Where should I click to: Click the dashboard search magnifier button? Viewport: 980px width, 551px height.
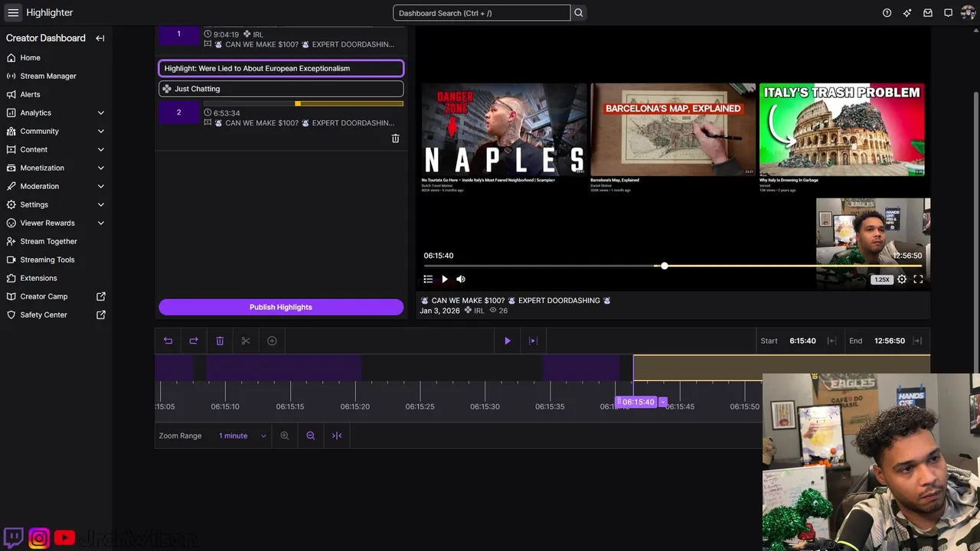[x=579, y=13]
